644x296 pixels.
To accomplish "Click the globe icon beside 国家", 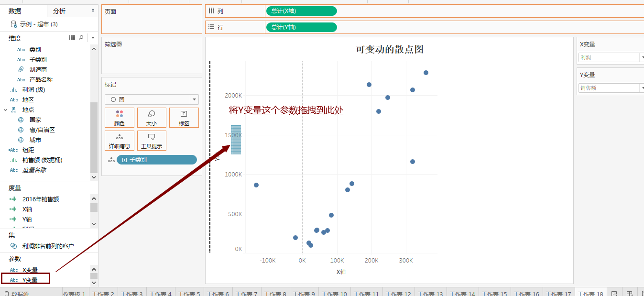I will tap(21, 120).
